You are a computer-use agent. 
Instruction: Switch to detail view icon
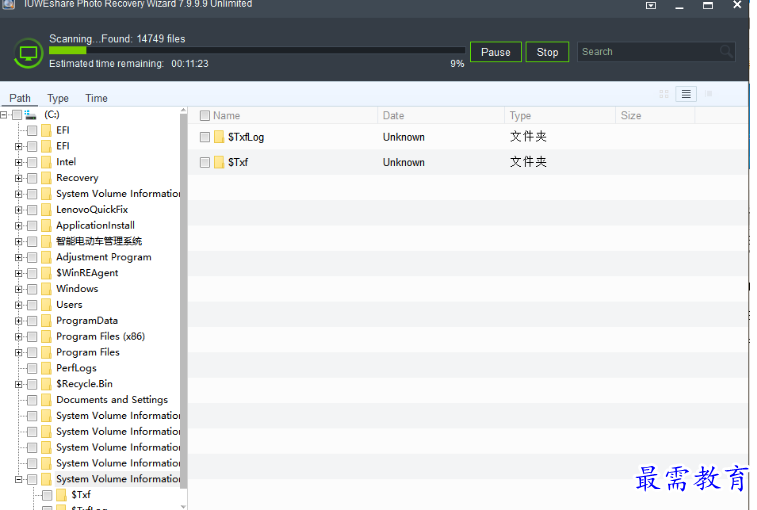click(708, 94)
